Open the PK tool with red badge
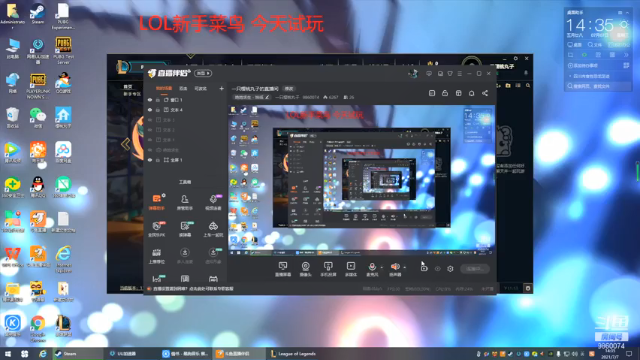This screenshot has height=360, width=640. coord(157,229)
